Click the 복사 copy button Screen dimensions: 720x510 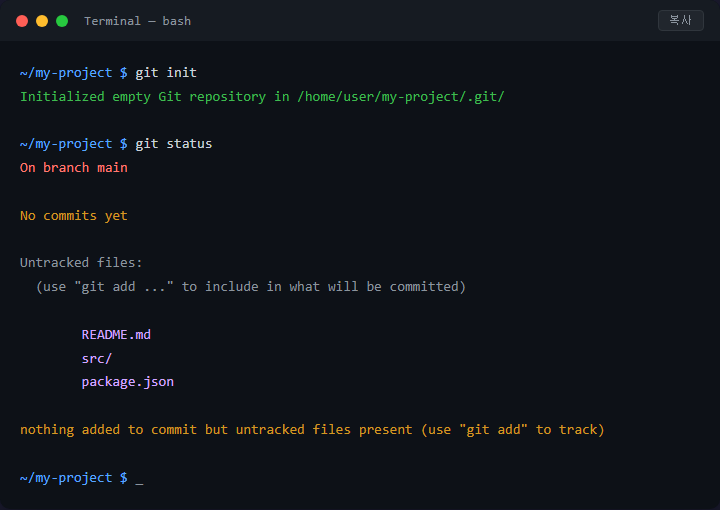click(681, 20)
